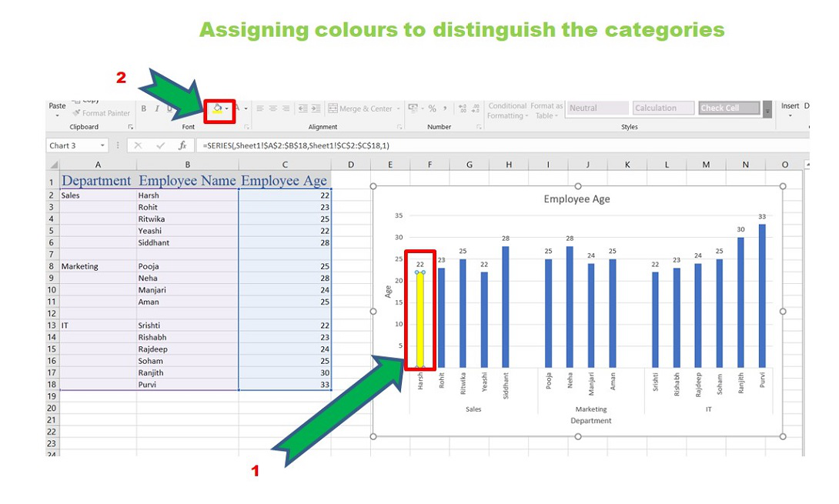The width and height of the screenshot is (839, 504).
Task: Click the Sales category label in chart
Action: point(473,409)
